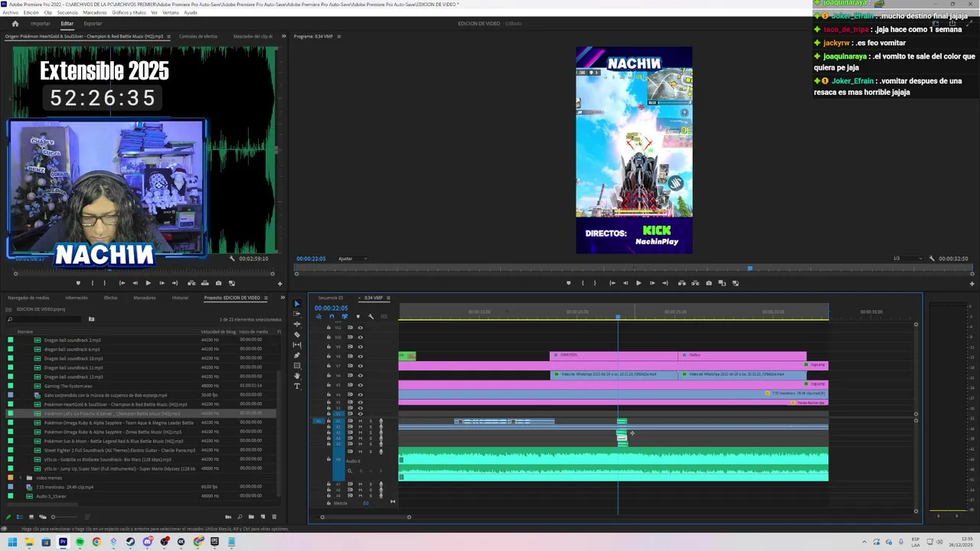
Task: Select the Pen tool
Action: (x=298, y=355)
